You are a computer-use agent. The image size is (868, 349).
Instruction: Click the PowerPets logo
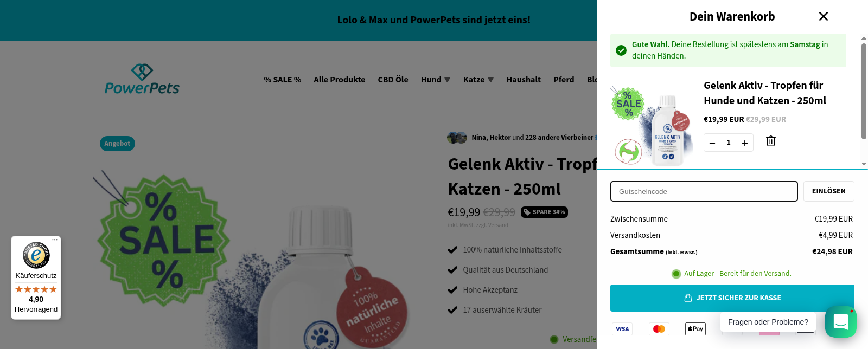click(142, 79)
